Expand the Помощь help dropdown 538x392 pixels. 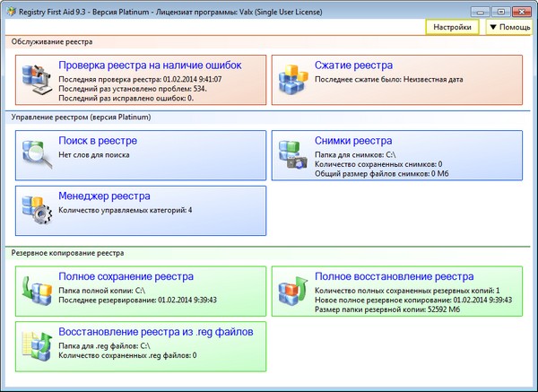point(508,28)
